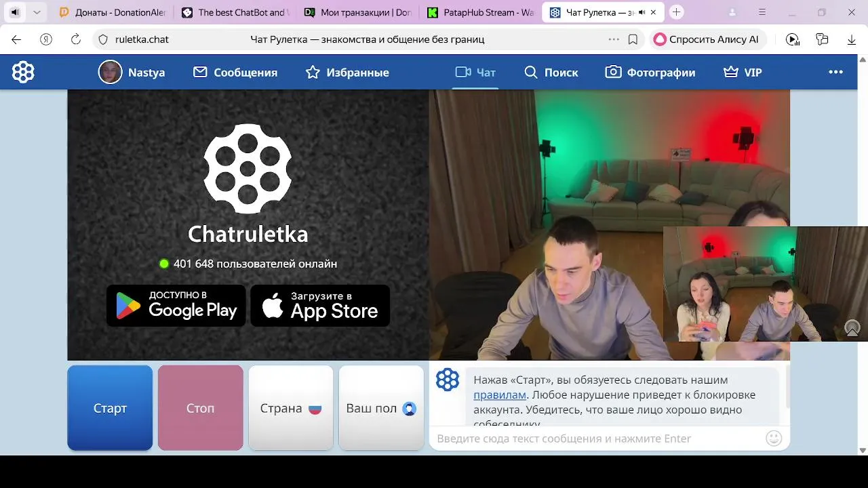Click the page scrollbar down arrow

(x=863, y=450)
